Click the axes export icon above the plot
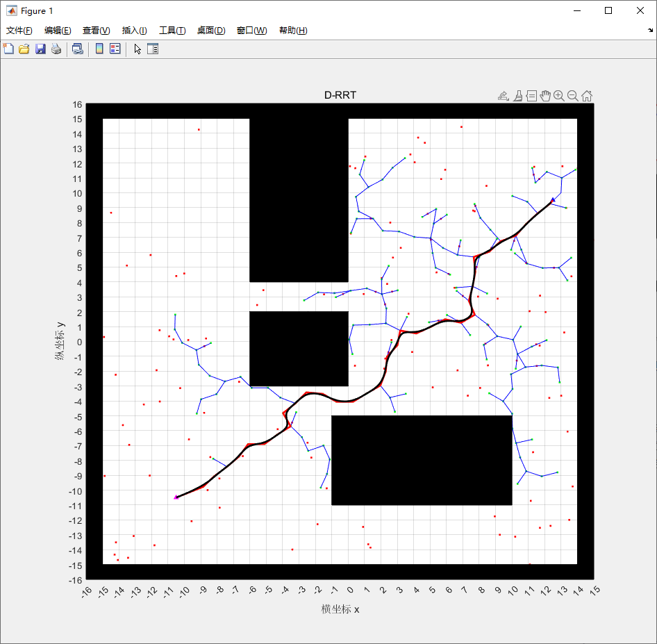The height and width of the screenshot is (644, 657). coord(504,96)
